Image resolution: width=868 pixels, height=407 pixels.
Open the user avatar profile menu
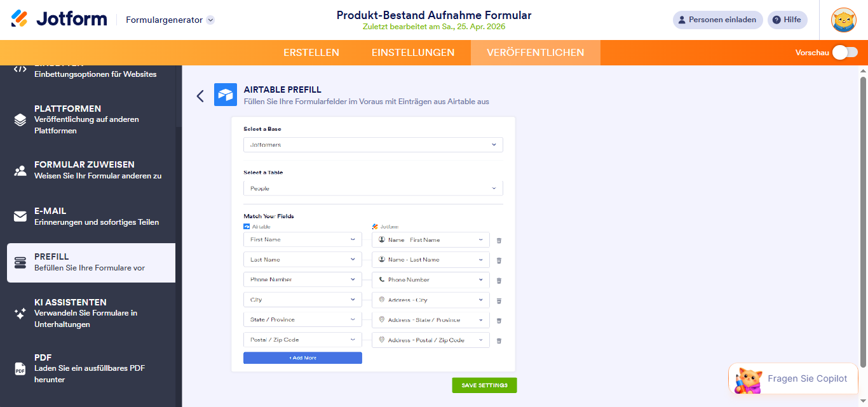[x=844, y=20]
